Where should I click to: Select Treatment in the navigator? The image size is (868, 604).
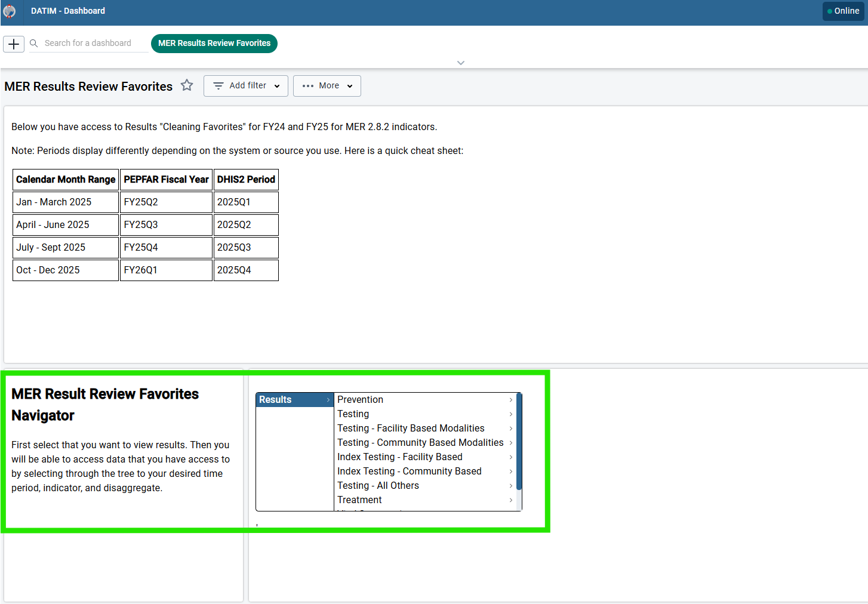359,500
